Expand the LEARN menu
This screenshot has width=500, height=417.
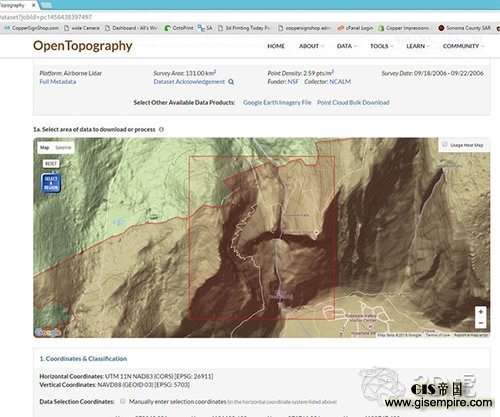click(x=417, y=46)
